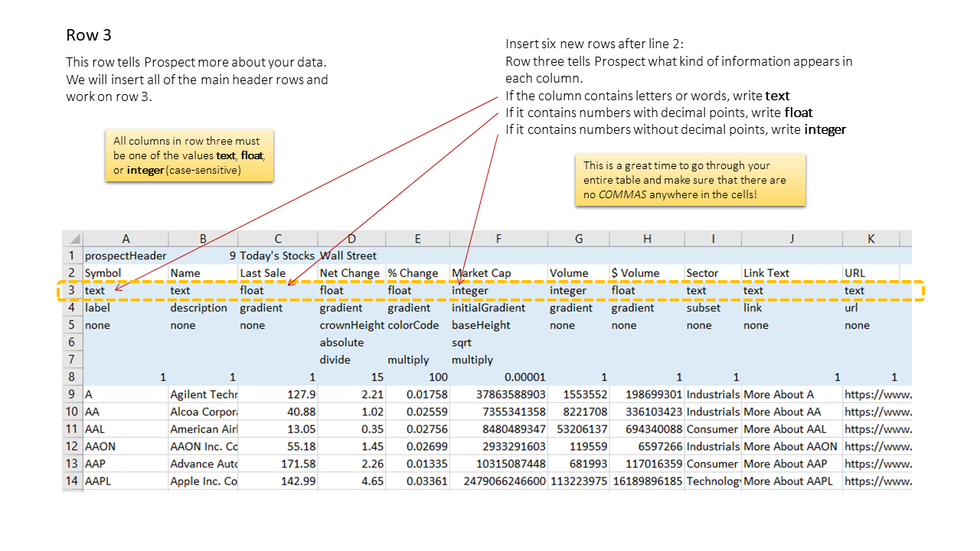Click the '171.58' last sale cell
The image size is (980, 551).
tap(278, 464)
